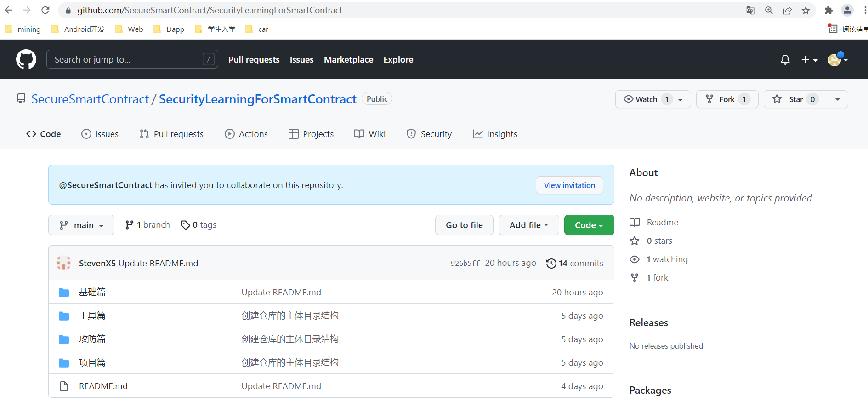Screen dimensions: 868x402
Task: Open the main branch selector
Action: (81, 225)
